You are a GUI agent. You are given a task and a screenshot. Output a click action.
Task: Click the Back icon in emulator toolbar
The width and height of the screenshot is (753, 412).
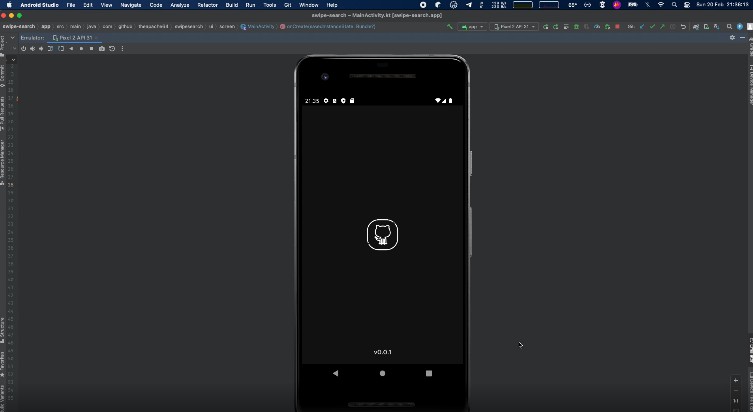(x=71, y=48)
